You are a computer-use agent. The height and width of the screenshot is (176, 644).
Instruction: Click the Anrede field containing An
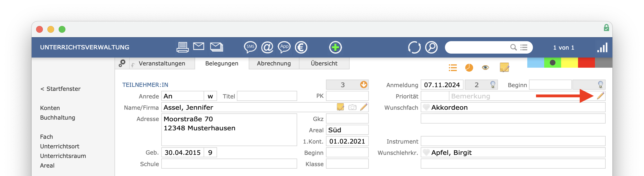click(x=183, y=96)
